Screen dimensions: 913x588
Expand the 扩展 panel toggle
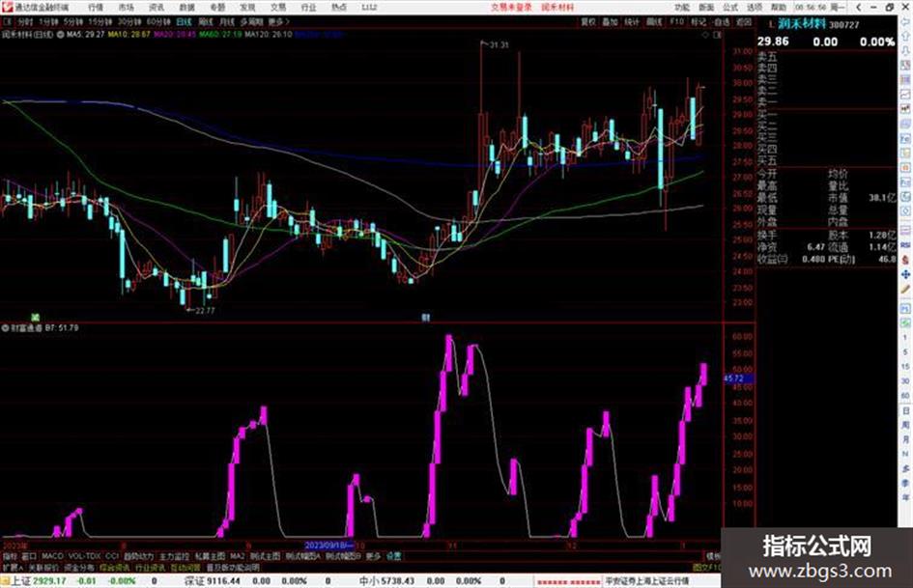pos(13,567)
